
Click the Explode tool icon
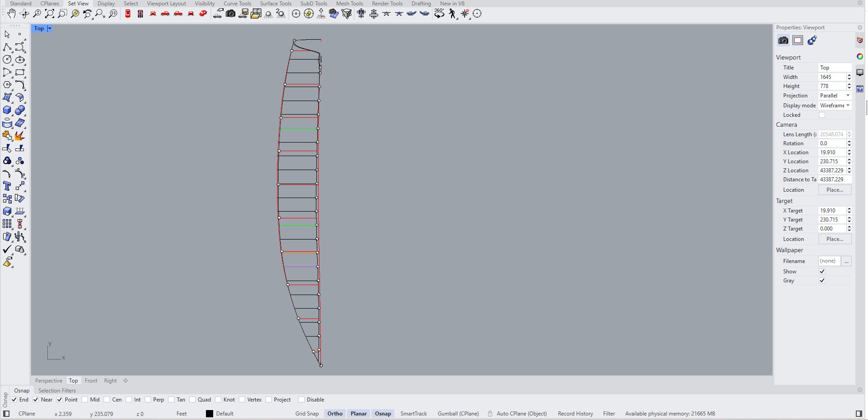tap(20, 136)
